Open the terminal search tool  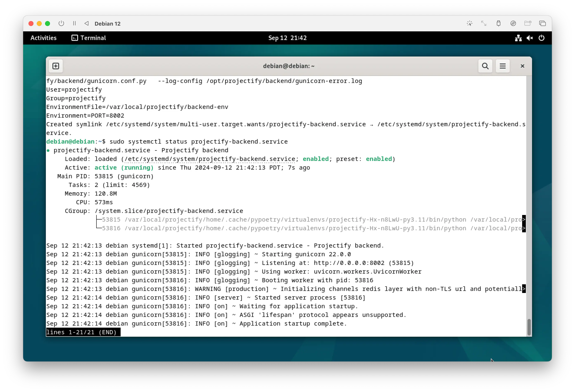tap(485, 66)
